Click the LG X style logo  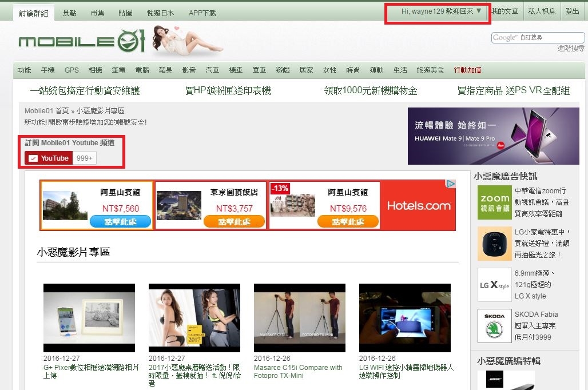pos(495,285)
